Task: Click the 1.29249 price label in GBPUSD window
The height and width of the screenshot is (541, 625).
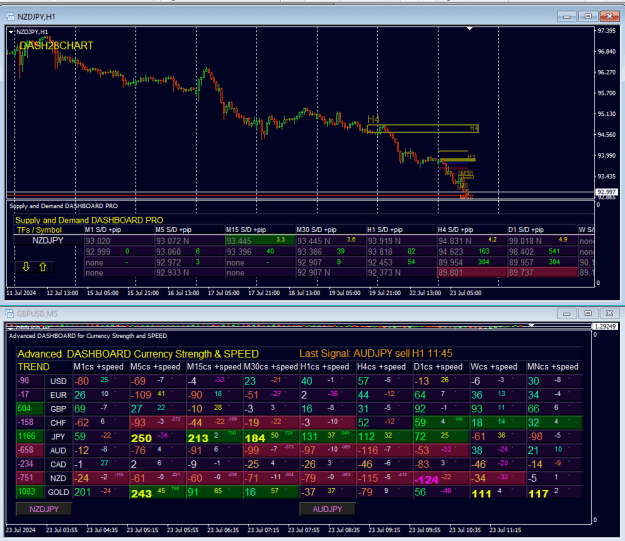Action: pyautogui.click(x=605, y=327)
